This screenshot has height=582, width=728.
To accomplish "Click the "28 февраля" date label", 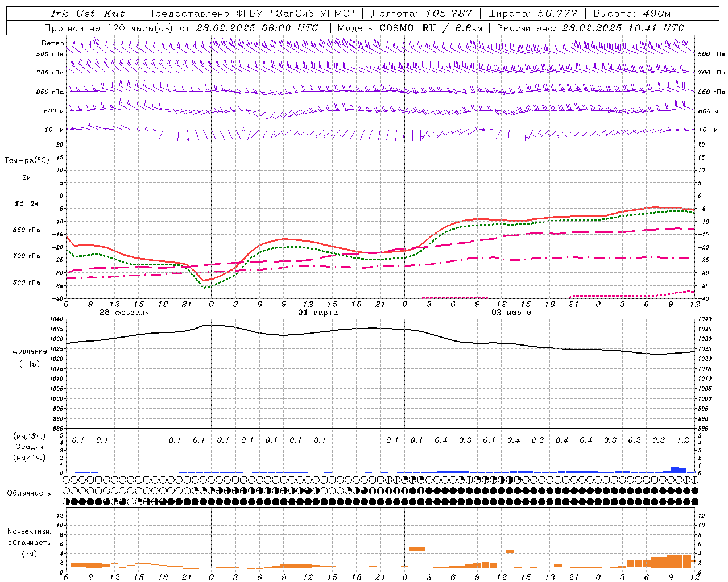I will tap(125, 313).
